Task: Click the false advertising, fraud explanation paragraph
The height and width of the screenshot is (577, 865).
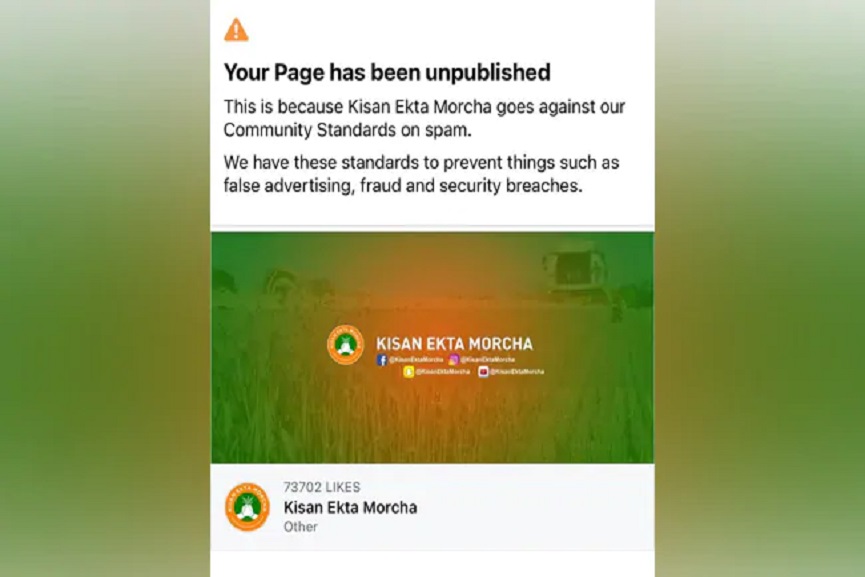Action: pos(421,174)
